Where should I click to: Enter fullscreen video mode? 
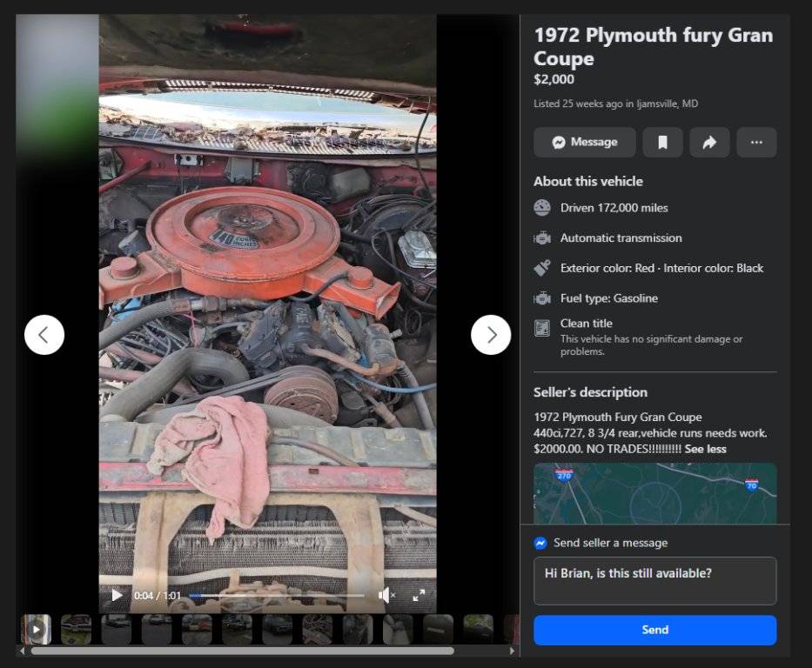click(x=419, y=596)
